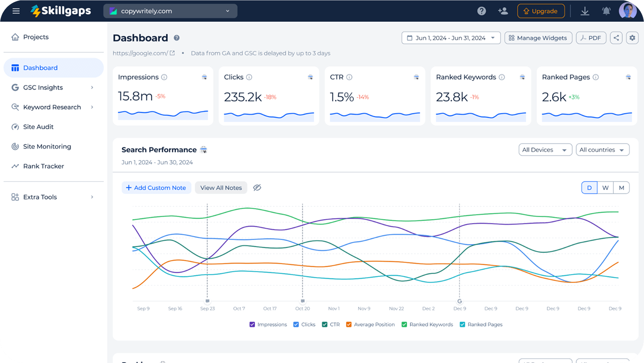Screen dimensions: 644x363
Task: Click the Add Custom Note button
Action: point(156,188)
